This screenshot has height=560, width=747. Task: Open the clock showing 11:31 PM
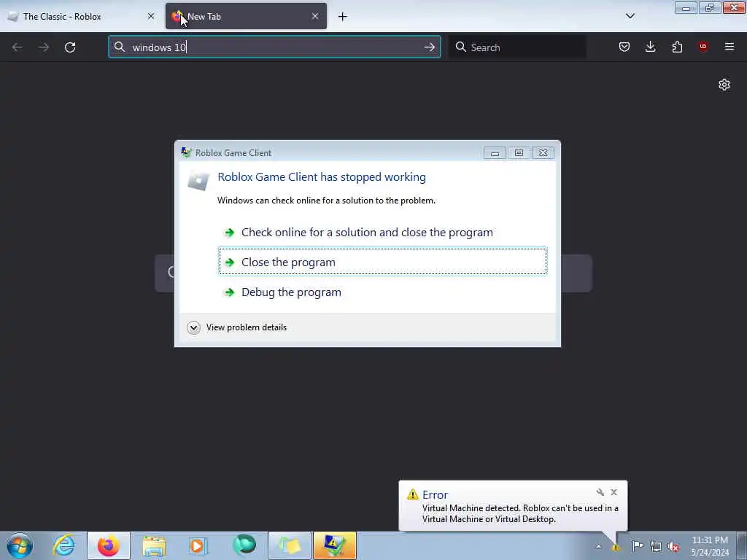[x=710, y=546]
